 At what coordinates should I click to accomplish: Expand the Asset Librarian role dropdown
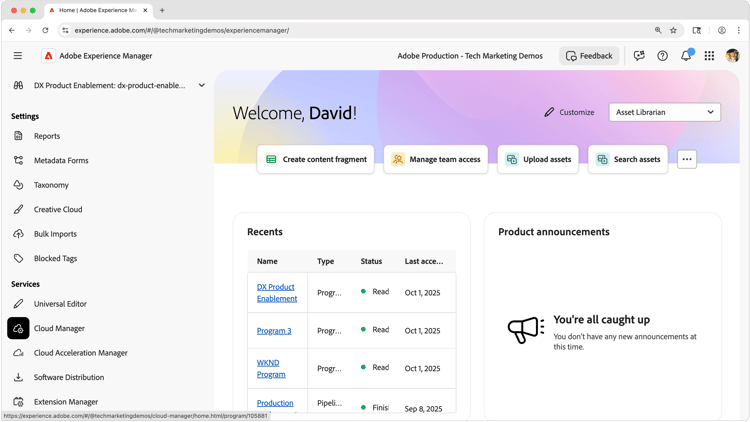(664, 112)
